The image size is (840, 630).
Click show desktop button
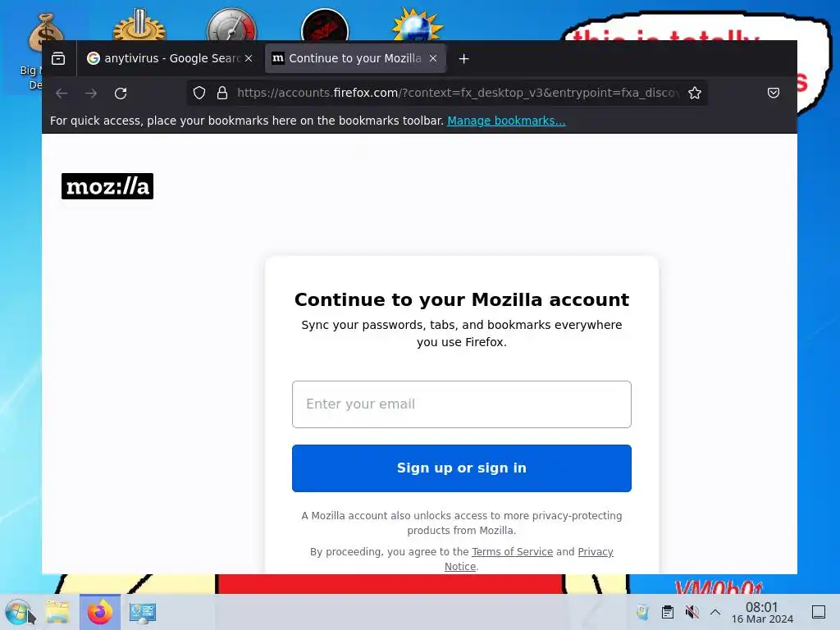click(819, 612)
